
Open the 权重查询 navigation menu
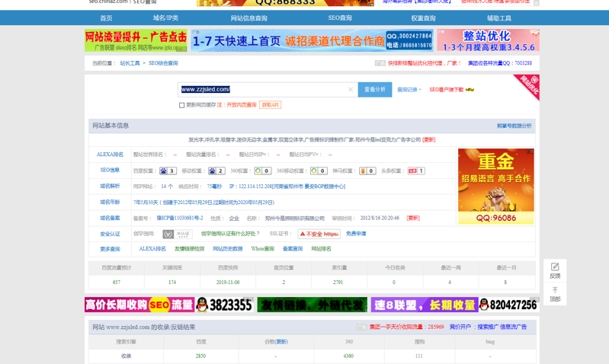423,18
